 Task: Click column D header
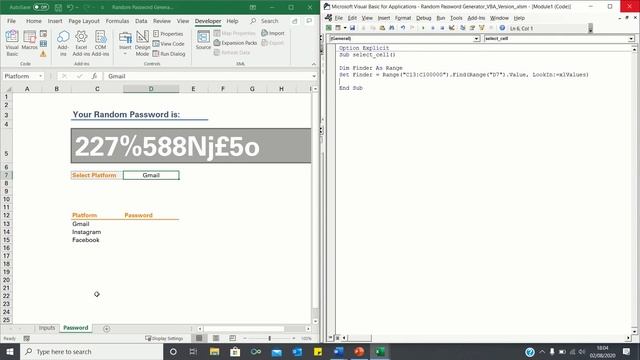click(x=151, y=89)
